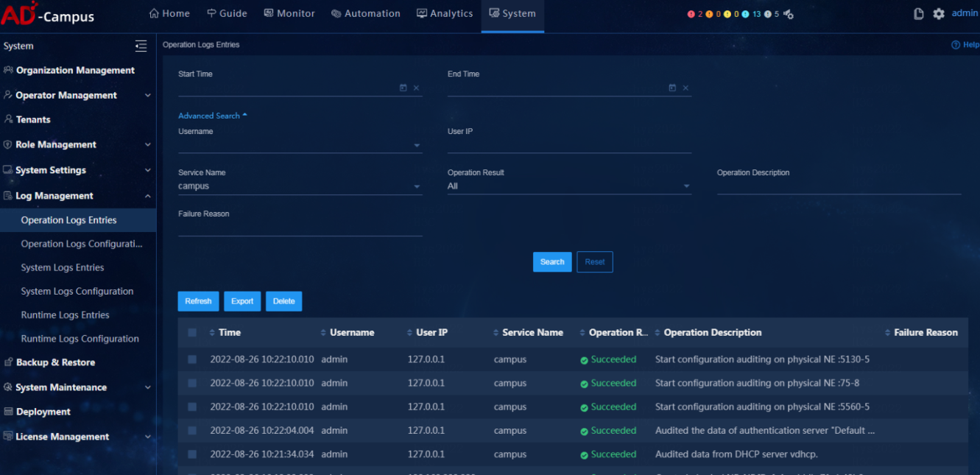980x475 pixels.
Task: Open the Start Time calendar picker
Action: click(x=403, y=88)
